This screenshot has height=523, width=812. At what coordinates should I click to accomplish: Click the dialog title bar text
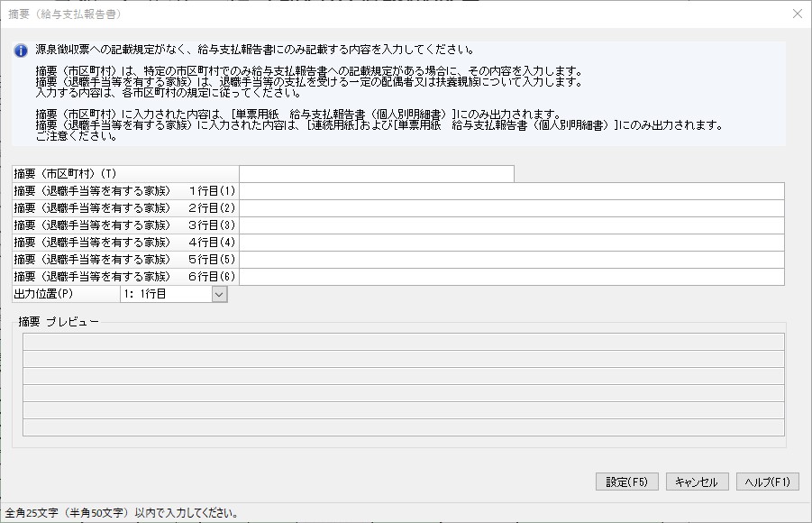(x=65, y=14)
